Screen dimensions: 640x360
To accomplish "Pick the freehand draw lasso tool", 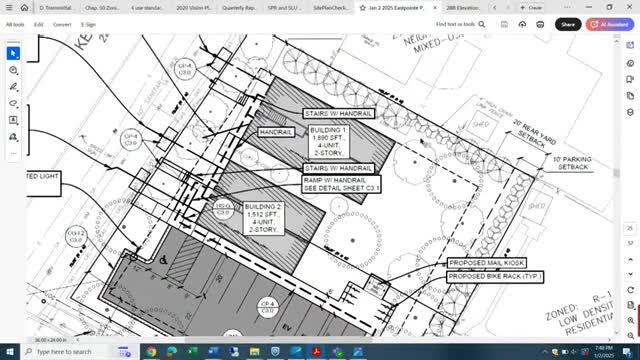I will click(x=13, y=103).
